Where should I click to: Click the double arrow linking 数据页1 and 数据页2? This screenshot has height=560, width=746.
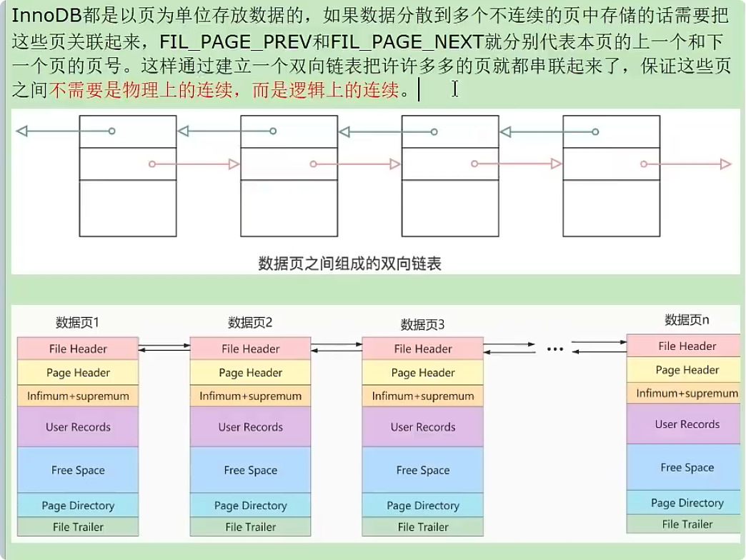pyautogui.click(x=164, y=349)
